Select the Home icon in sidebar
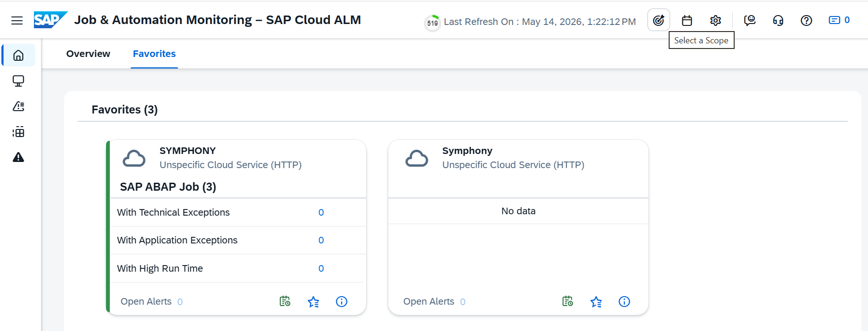The width and height of the screenshot is (868, 331). click(18, 56)
